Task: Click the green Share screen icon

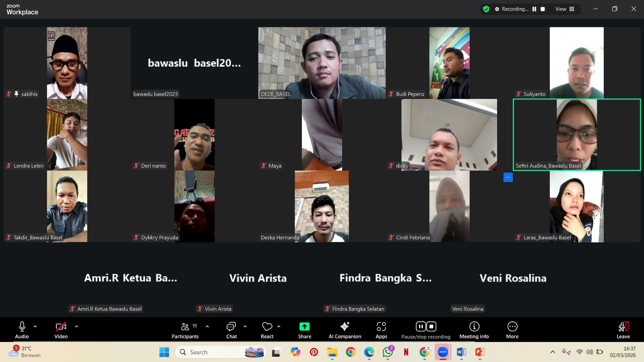Action: (x=304, y=327)
